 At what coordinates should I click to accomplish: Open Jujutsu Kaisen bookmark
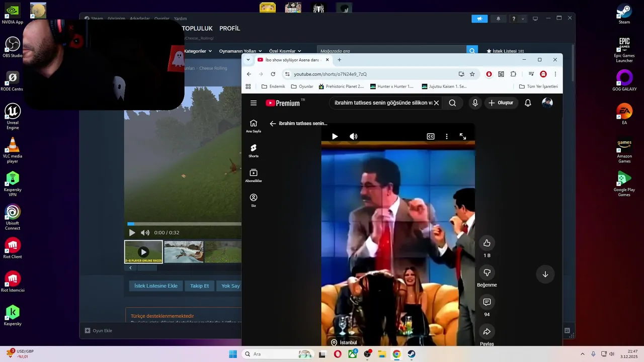(444, 86)
